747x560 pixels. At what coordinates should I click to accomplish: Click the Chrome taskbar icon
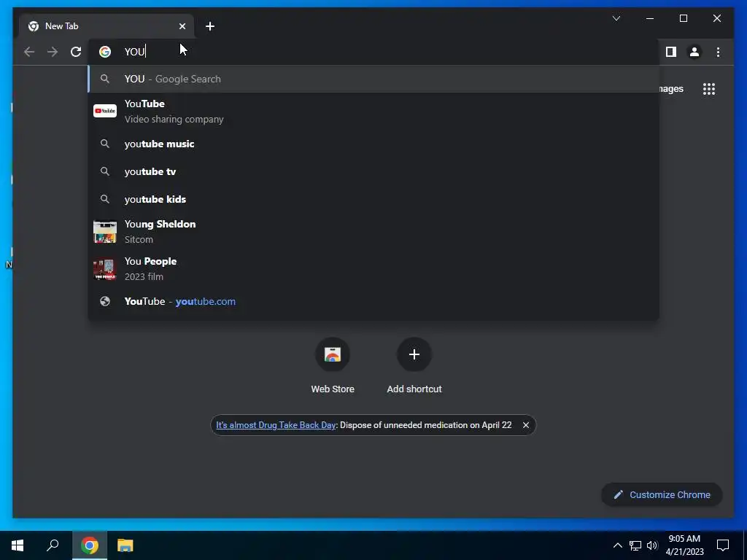click(x=90, y=545)
